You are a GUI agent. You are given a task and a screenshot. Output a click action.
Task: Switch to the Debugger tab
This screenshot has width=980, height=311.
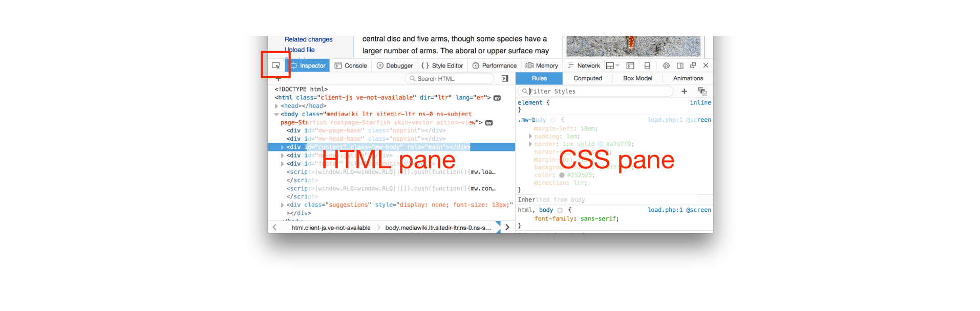(395, 65)
